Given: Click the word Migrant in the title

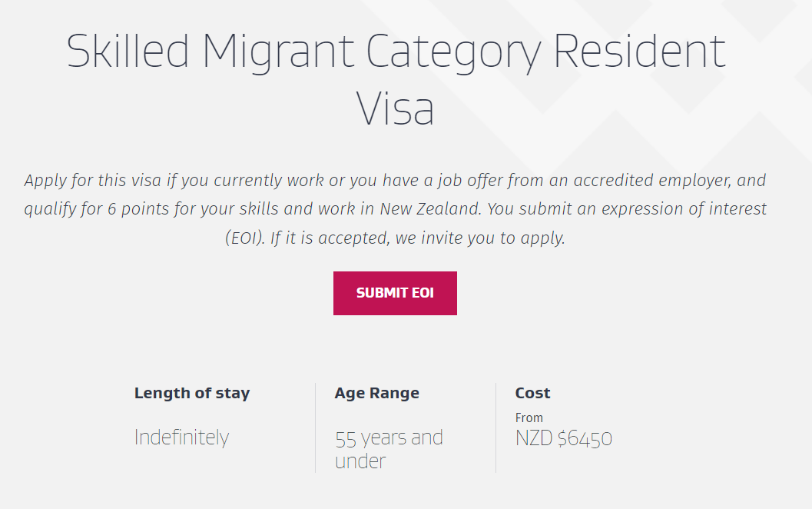Looking at the screenshot, I should tap(278, 52).
